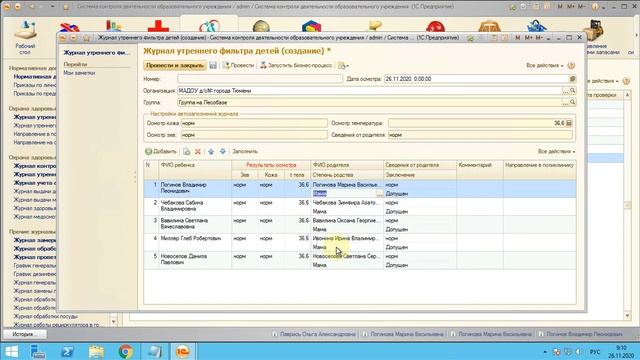Open help question-mark icon in the form toolbar
This screenshot has height=360, width=640.
coord(571,65)
